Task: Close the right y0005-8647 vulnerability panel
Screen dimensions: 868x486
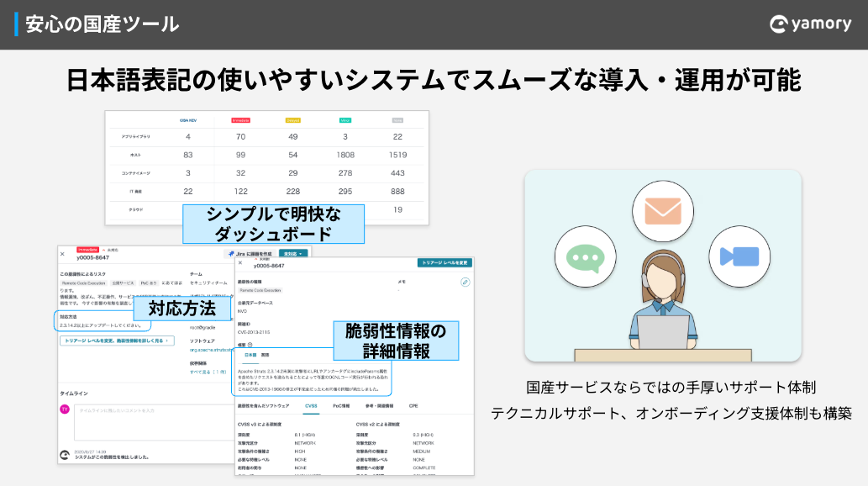Action: 240,262
